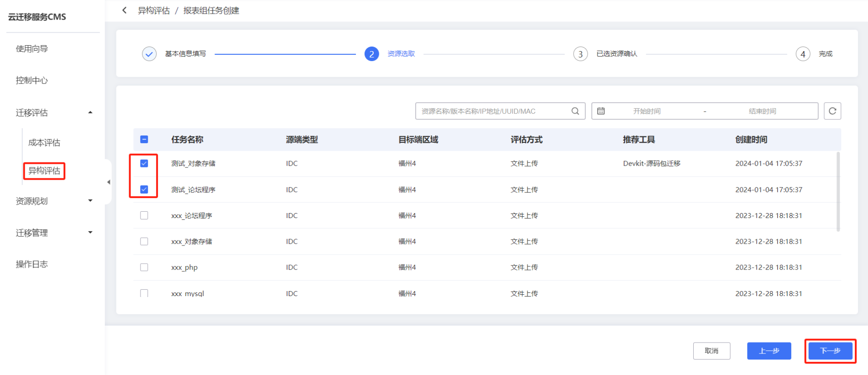Screen dimensions: 868x375
Task: Click the step 2 circle indicator
Action: point(371,54)
